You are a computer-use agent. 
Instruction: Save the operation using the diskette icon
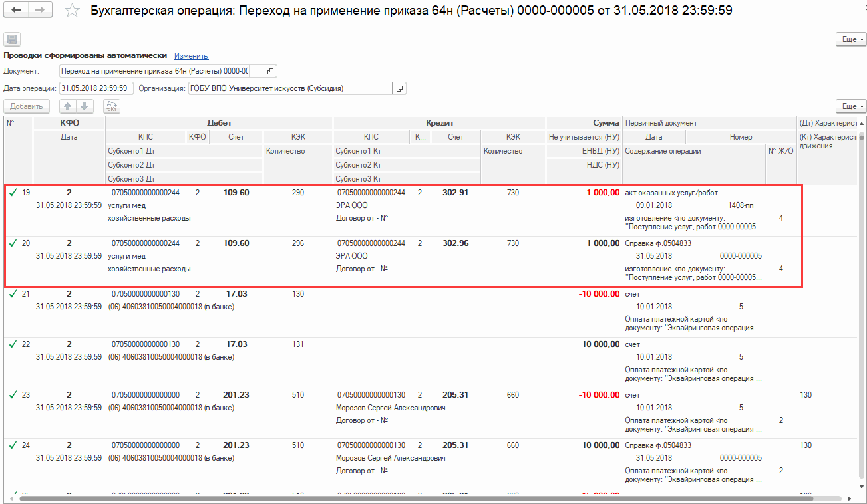(13, 39)
